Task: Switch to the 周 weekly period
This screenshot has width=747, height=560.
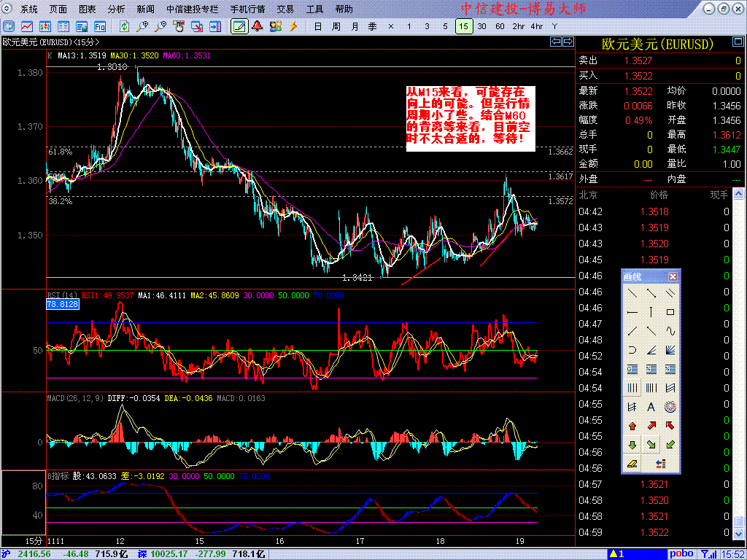Action: [336, 26]
